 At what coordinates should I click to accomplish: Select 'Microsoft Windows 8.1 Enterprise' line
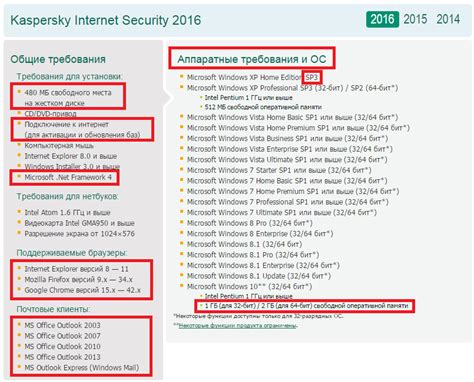263,266
